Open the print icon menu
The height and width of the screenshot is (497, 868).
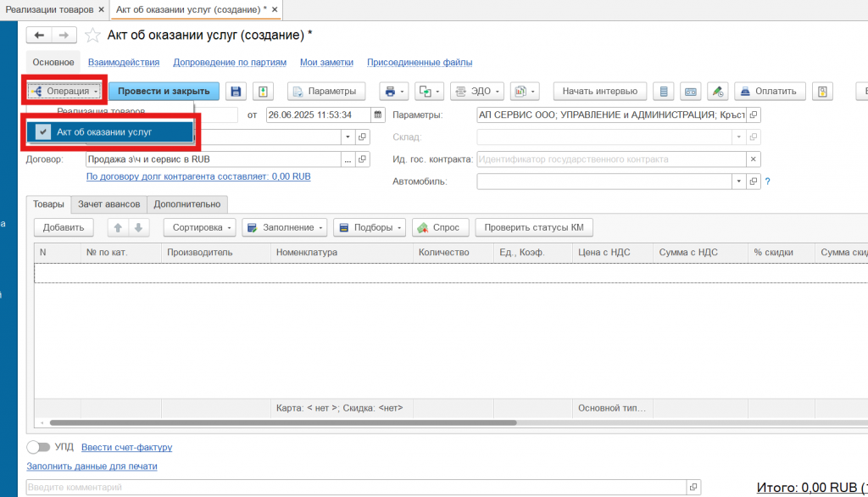[x=393, y=92]
